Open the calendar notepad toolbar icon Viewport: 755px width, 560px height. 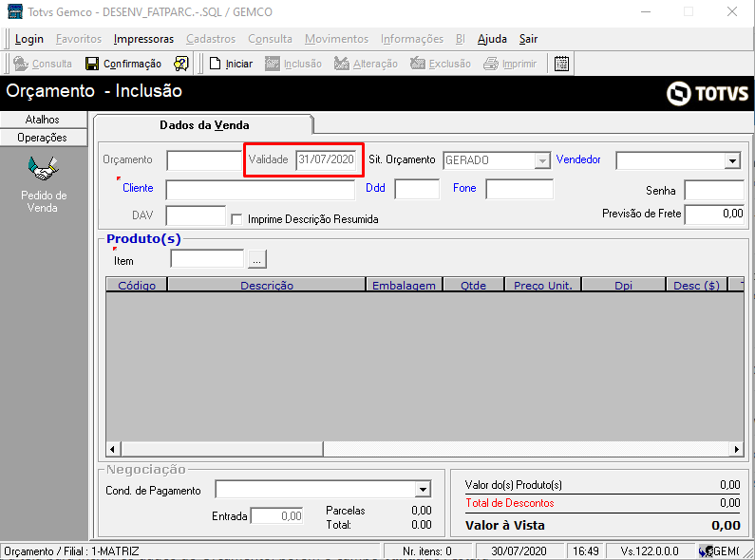pos(561,64)
